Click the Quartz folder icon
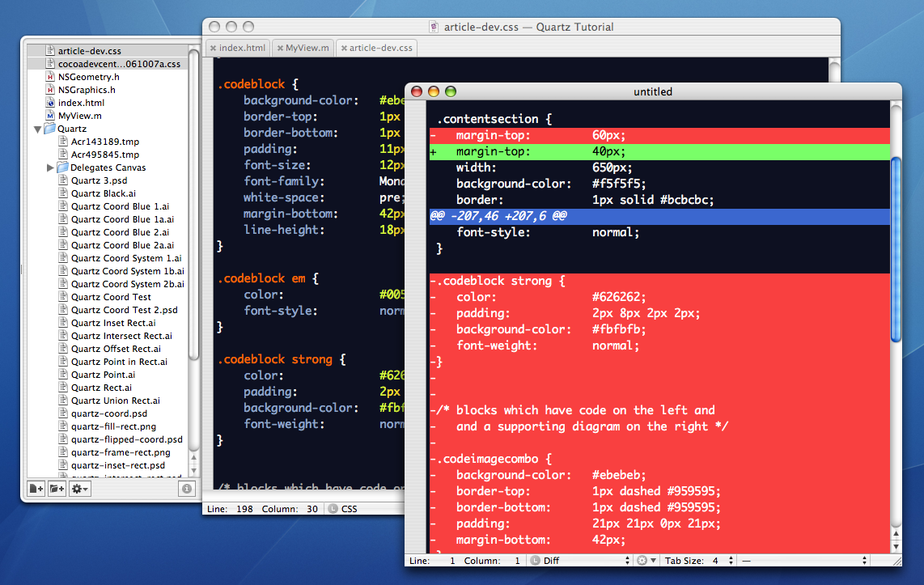 (49, 129)
